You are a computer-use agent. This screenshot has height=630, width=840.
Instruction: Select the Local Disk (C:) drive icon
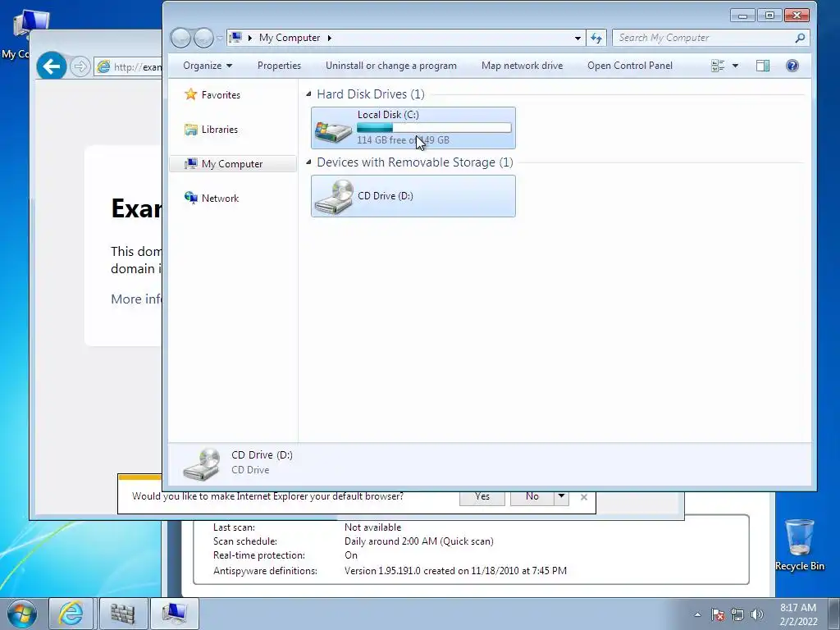click(333, 130)
